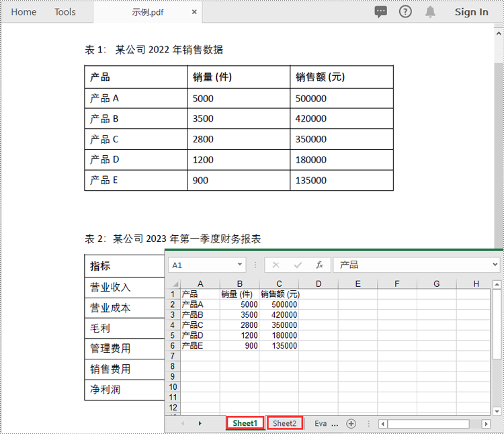
Task: Click the Excel horizontal scrollbar thumb
Action: coord(428,424)
